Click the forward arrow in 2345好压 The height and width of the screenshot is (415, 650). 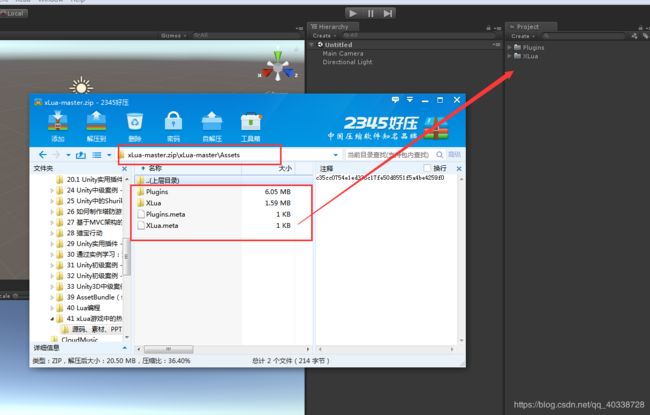coord(57,155)
